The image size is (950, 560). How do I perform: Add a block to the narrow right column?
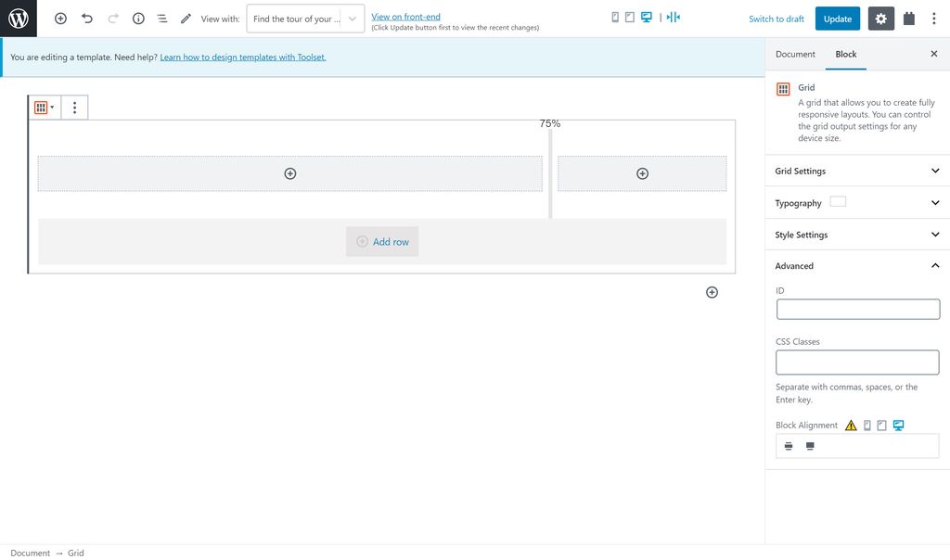[642, 173]
